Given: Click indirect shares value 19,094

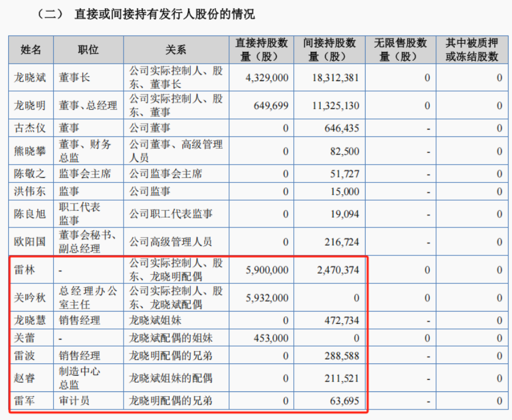Looking at the screenshot, I should click(x=345, y=214).
